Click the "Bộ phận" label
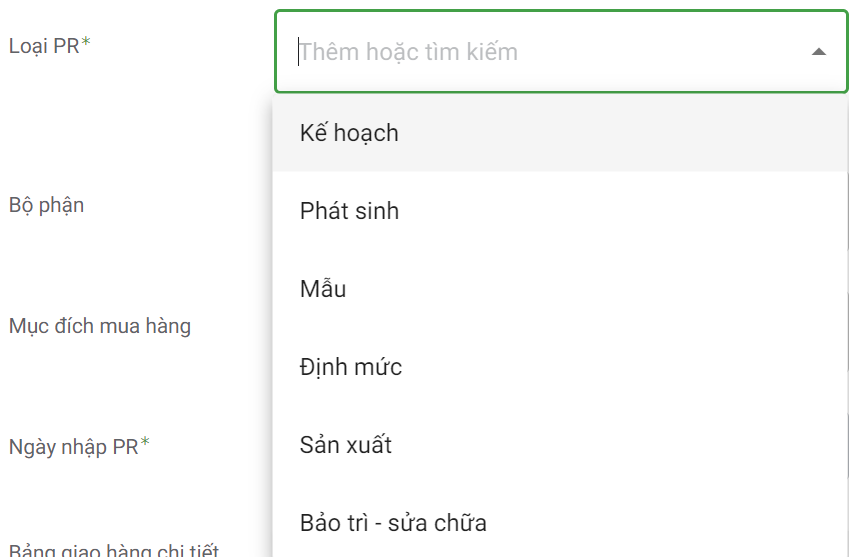The image size is (849, 557). point(46,206)
